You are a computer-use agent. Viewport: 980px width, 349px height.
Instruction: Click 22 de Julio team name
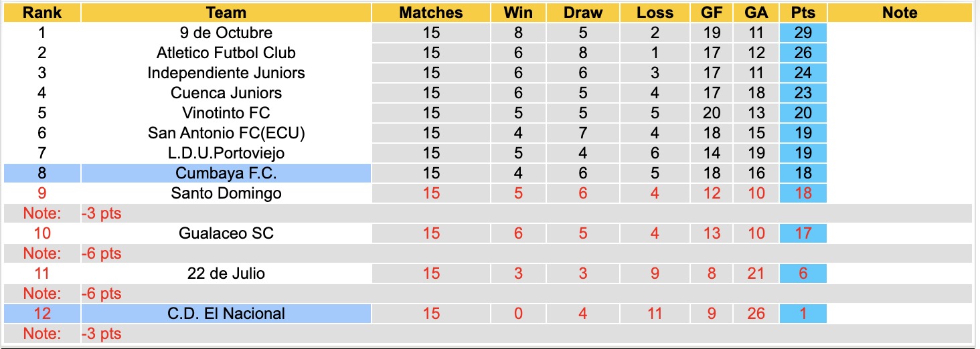[x=226, y=273]
